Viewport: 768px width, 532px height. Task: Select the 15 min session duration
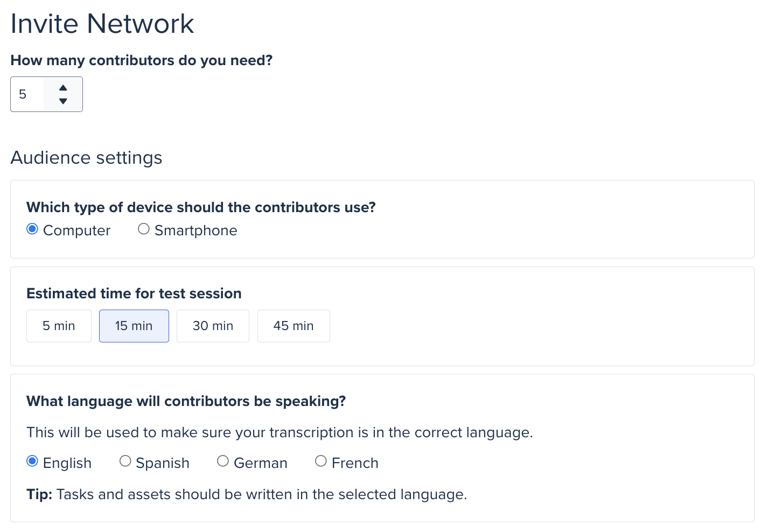pos(134,326)
